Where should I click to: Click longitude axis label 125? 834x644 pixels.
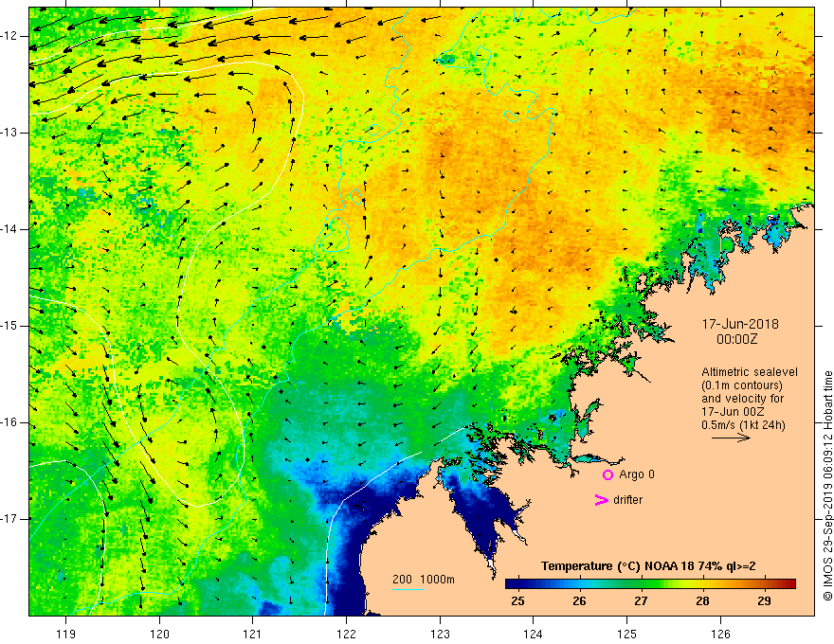click(x=626, y=634)
